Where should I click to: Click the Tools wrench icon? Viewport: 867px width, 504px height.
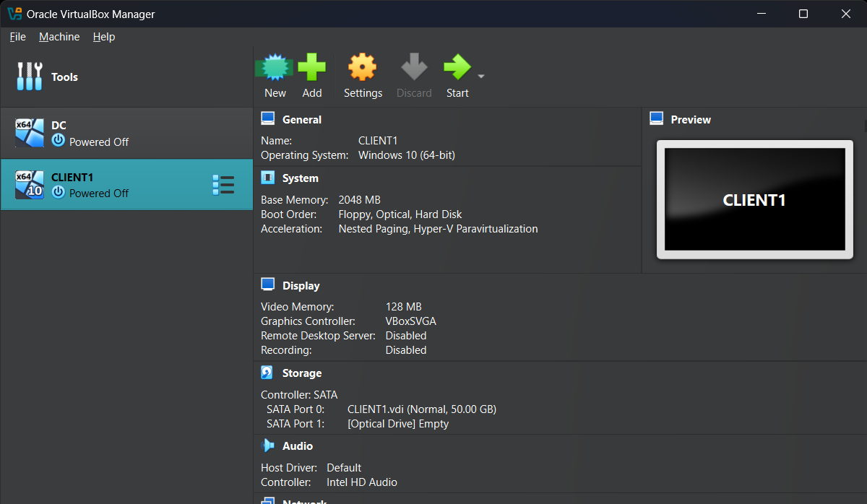[x=29, y=77]
